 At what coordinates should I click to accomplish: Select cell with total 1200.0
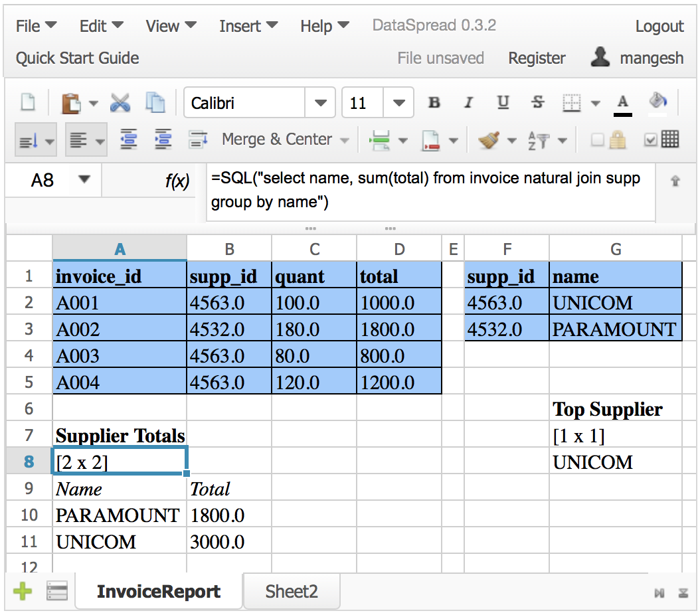click(398, 382)
